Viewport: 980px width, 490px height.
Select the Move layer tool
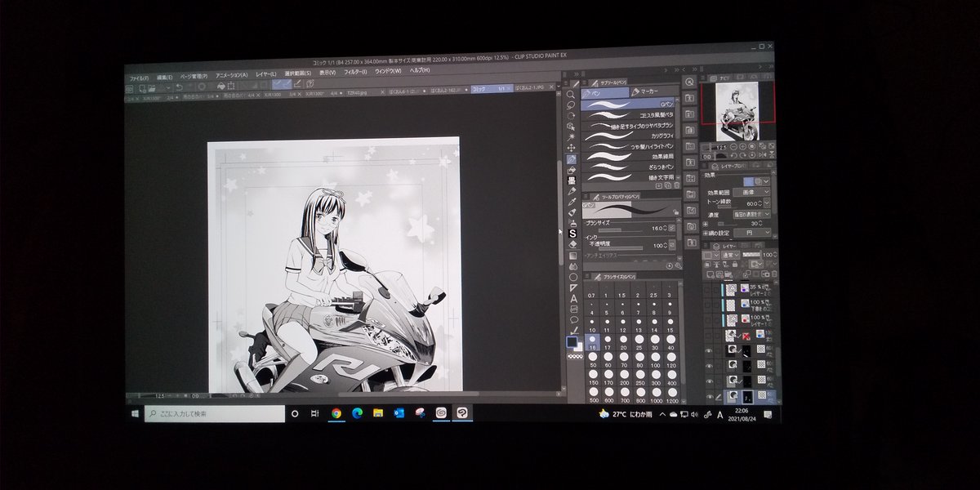(571, 149)
